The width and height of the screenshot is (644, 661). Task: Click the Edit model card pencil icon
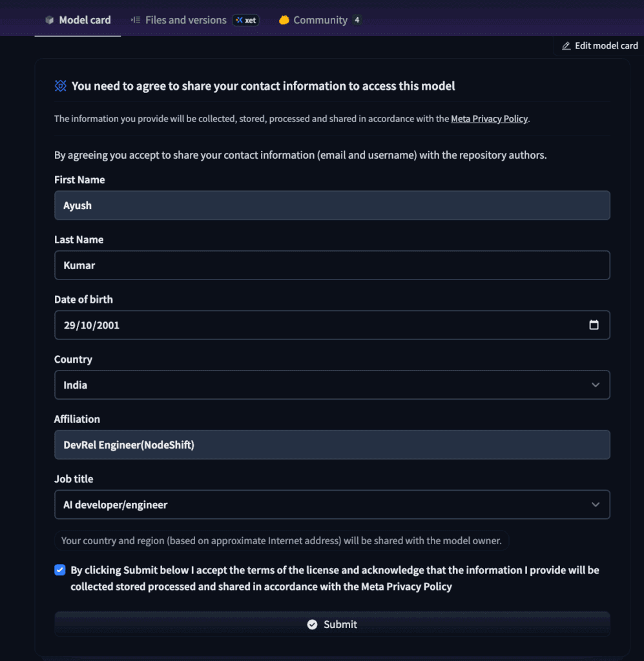pos(566,46)
